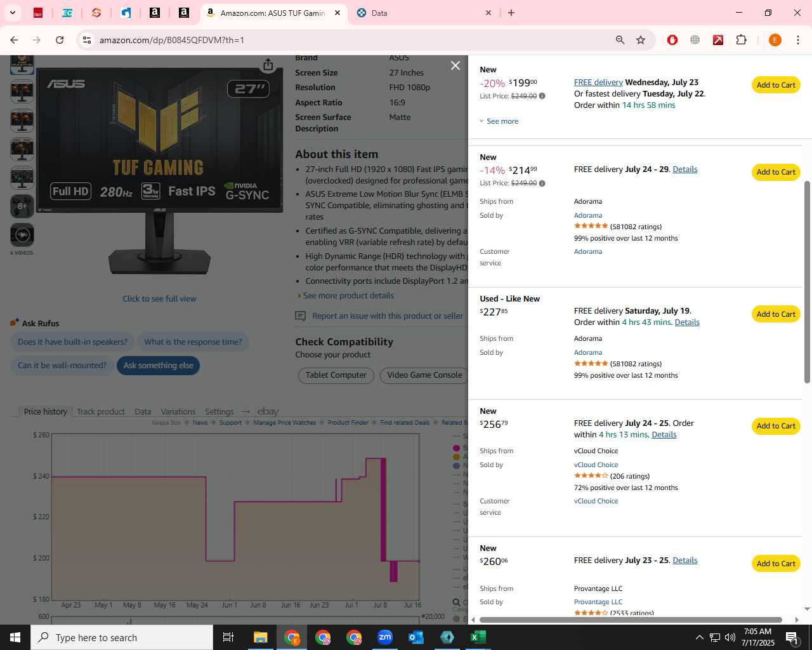Switch to the teal EC pinned tab
This screenshot has width=812, height=650.
[67, 13]
